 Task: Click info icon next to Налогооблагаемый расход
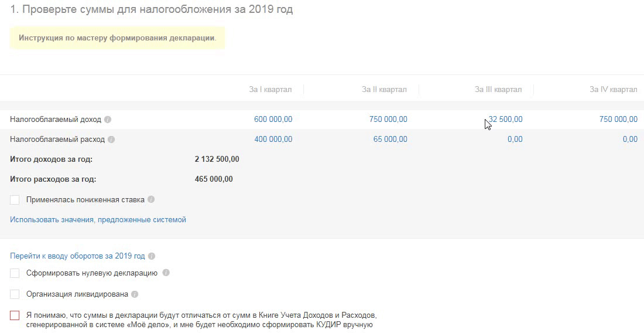point(111,140)
